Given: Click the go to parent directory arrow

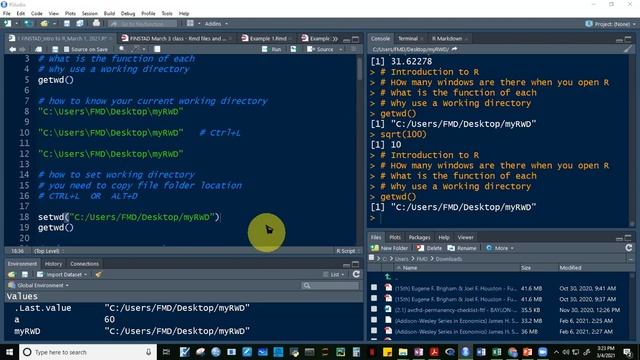Looking at the screenshot, I should coord(387,277).
